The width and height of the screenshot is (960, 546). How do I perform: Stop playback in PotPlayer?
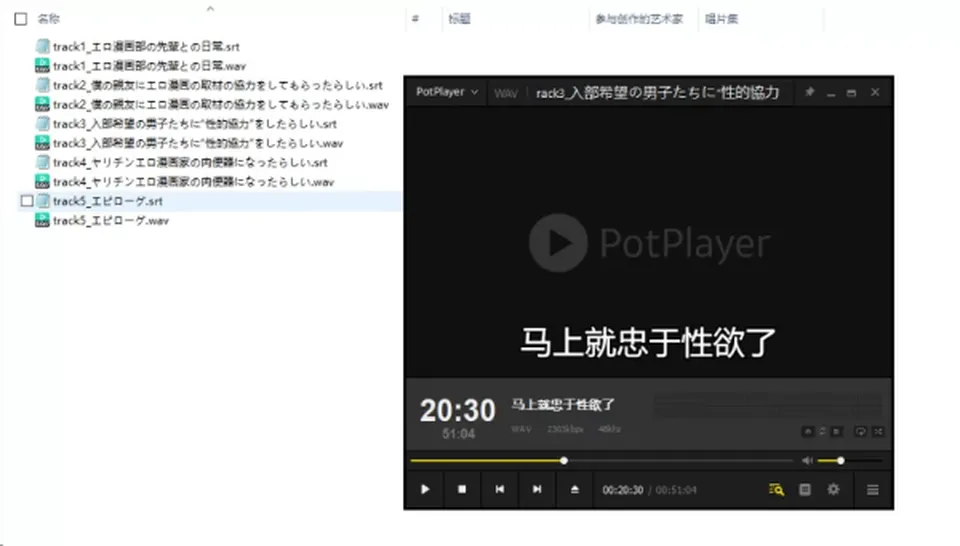[462, 489]
